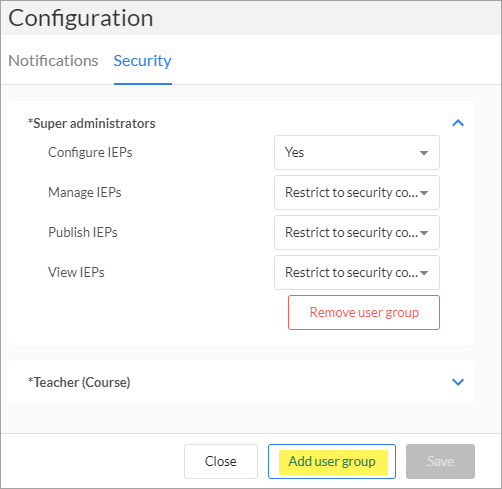Click the View IEPs permission label
The width and height of the screenshot is (502, 489).
tap(76, 272)
